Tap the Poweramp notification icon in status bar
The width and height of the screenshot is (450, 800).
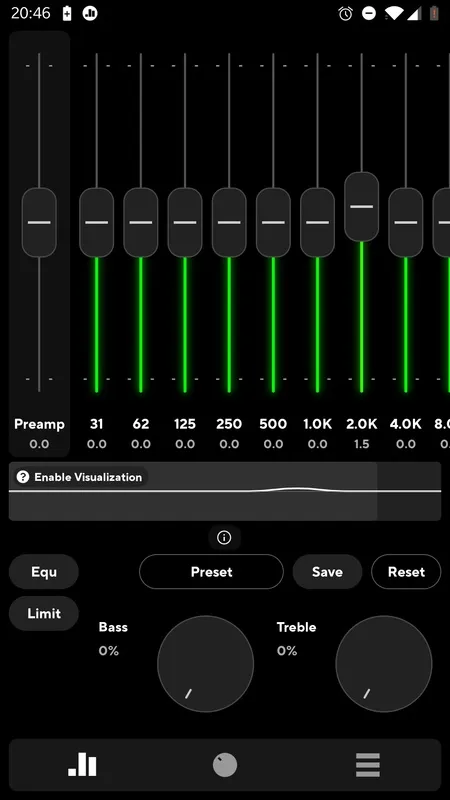(x=90, y=13)
